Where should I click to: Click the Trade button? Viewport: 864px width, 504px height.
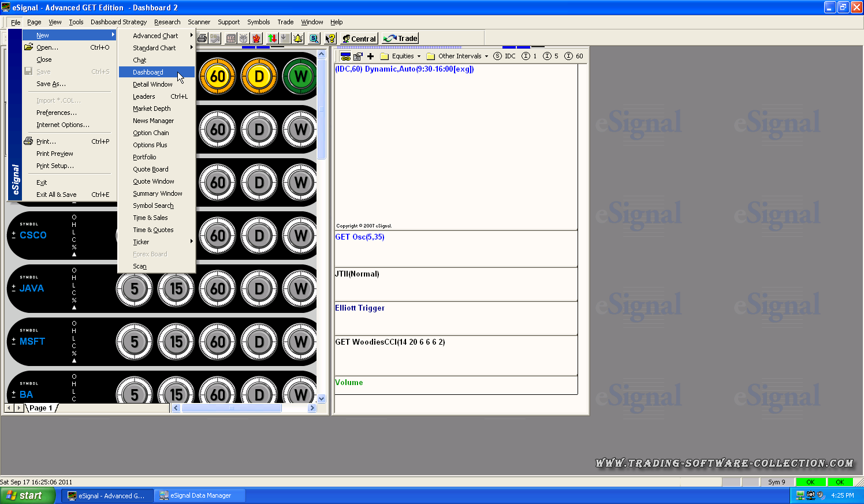pos(401,39)
